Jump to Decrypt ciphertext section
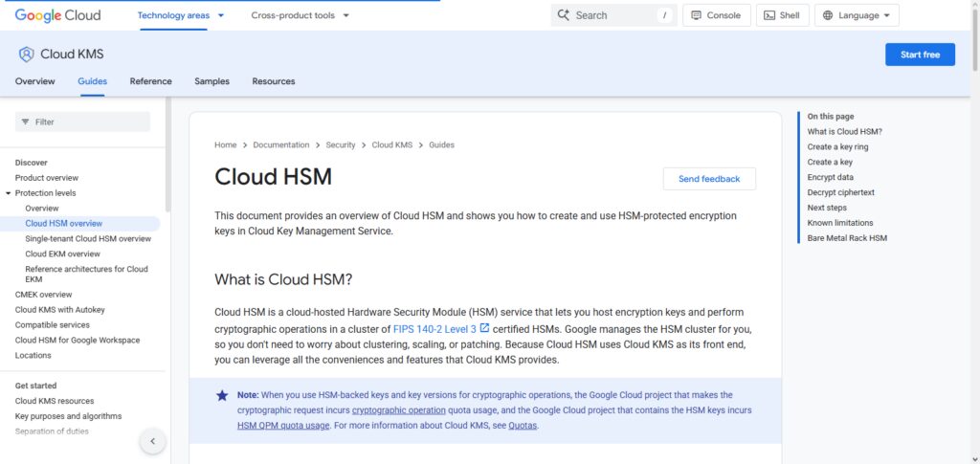This screenshot has height=464, width=980. (x=840, y=193)
